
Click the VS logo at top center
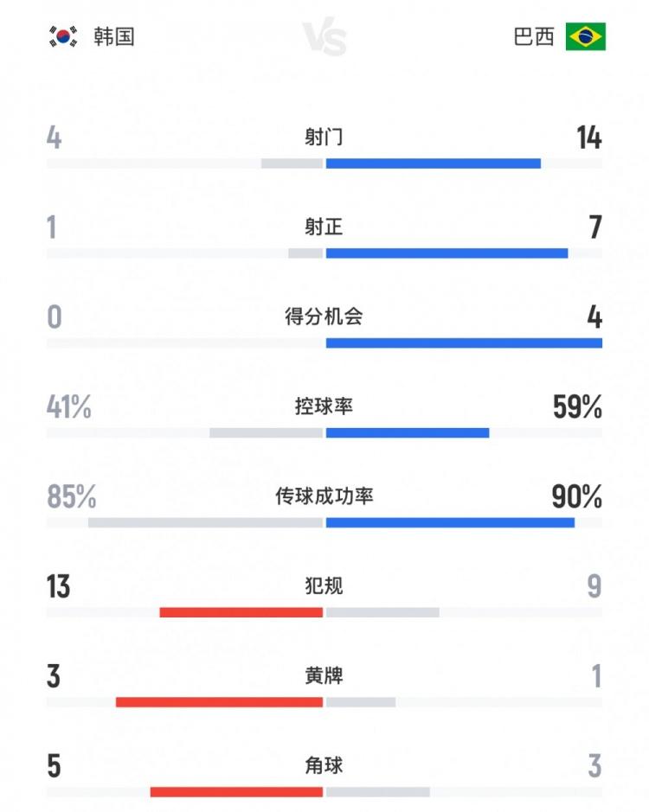coord(324,39)
